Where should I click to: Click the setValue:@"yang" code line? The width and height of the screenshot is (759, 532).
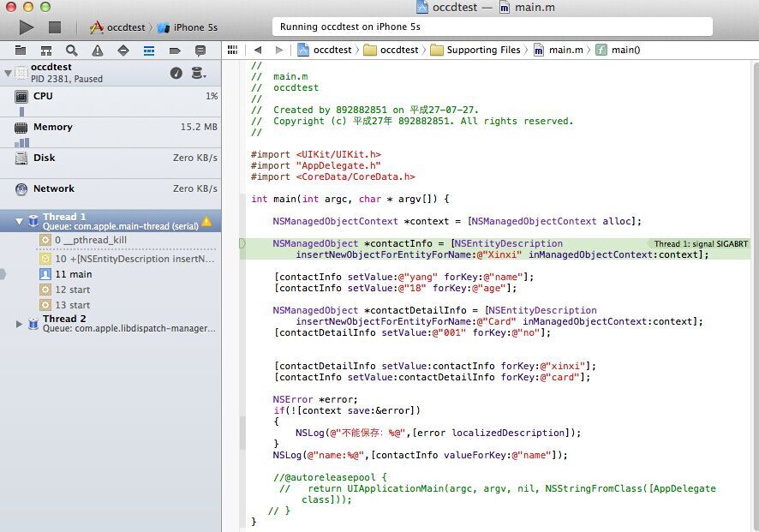(403, 277)
